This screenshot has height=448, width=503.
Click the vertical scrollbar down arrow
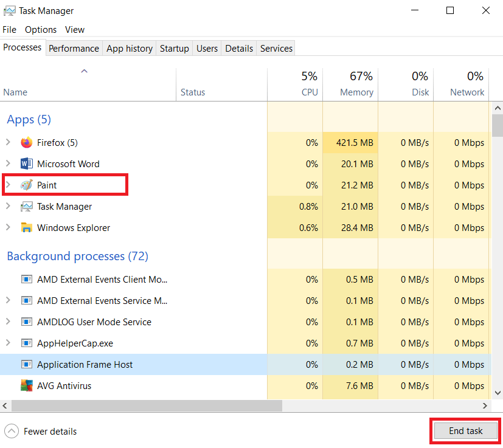pyautogui.click(x=498, y=393)
